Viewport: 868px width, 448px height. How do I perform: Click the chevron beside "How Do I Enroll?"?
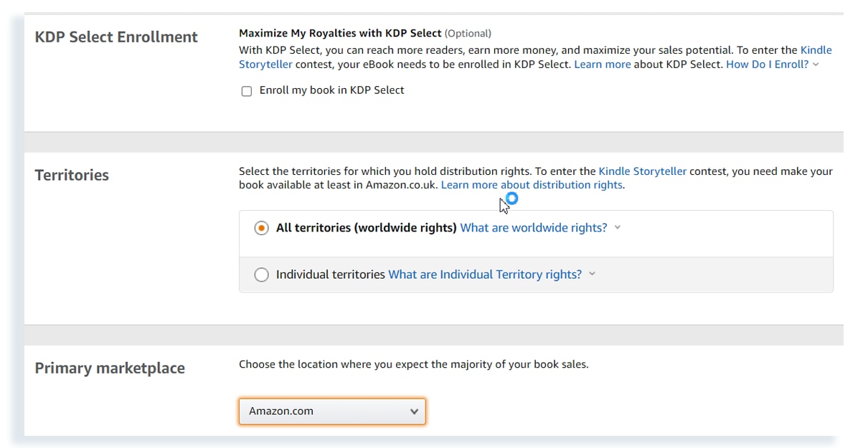pos(816,64)
